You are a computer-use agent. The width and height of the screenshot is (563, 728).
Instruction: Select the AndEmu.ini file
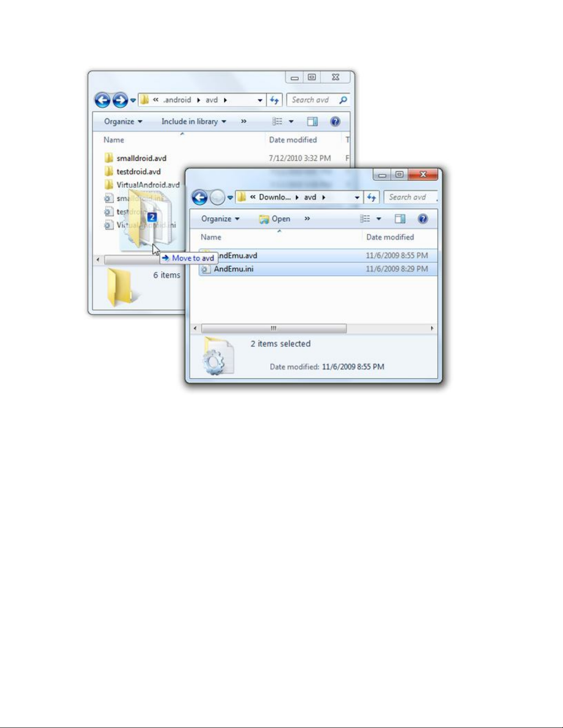tap(233, 269)
